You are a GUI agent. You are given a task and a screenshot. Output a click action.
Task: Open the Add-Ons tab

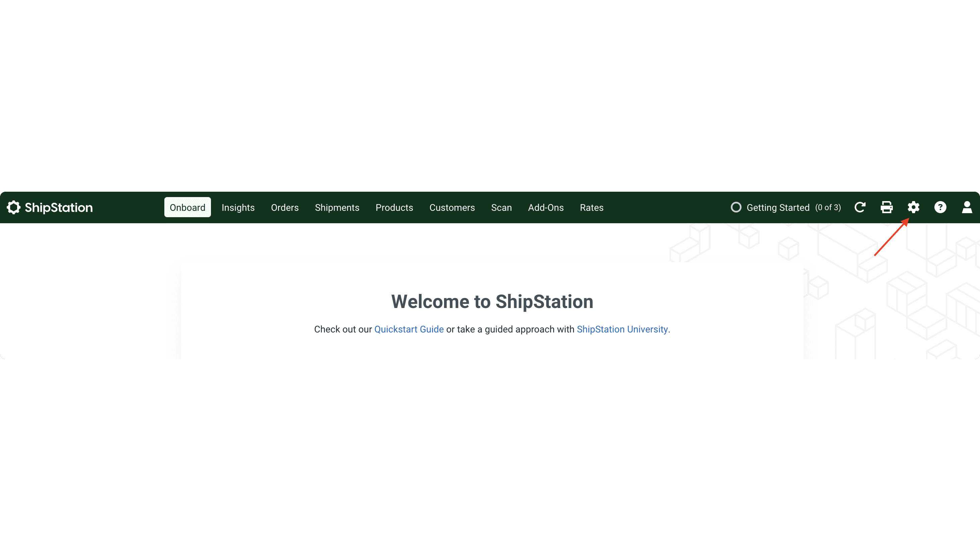[x=546, y=207]
